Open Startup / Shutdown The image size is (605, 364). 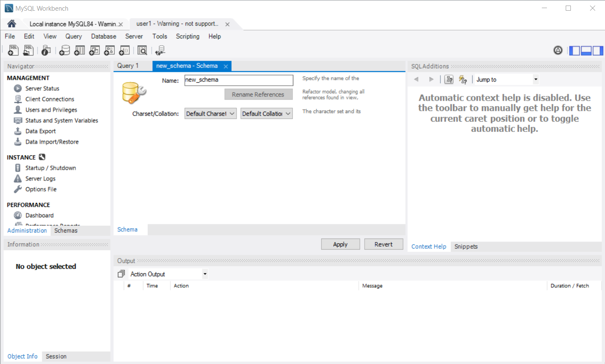click(50, 168)
